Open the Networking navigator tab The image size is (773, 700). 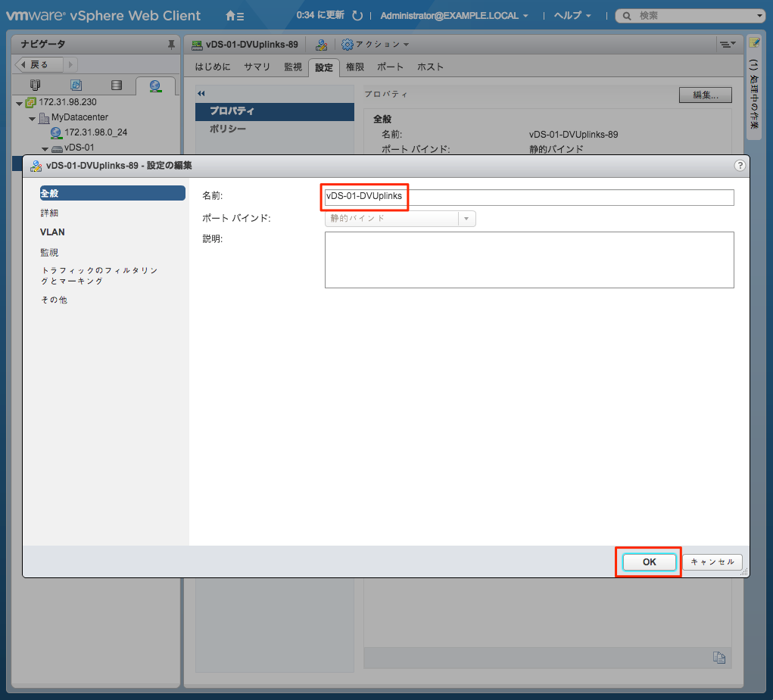click(155, 86)
